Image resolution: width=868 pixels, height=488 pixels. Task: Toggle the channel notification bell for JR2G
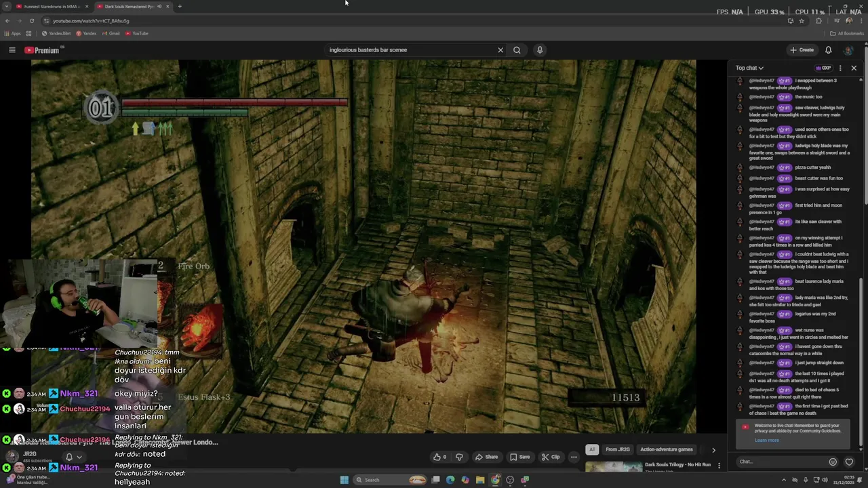68,457
